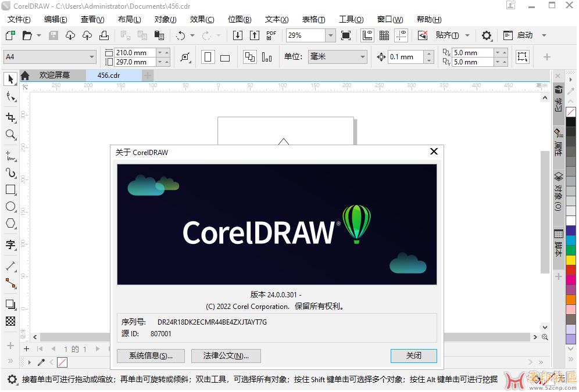Click the 关闭 button in the About dialog
The height and width of the screenshot is (392, 579).
[413, 355]
